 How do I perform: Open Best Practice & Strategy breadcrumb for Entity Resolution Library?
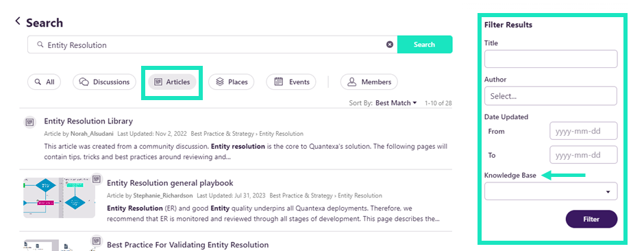(x=222, y=134)
